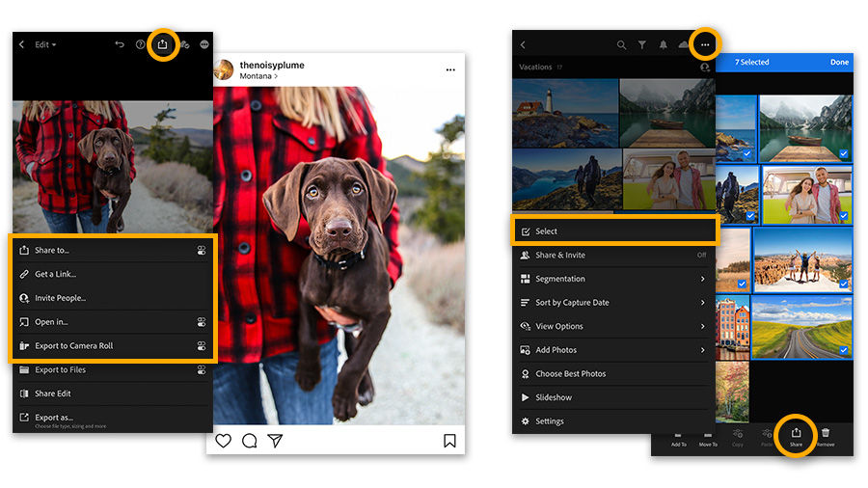
Task: Open the three-dot menu in Edit toolbar
Action: [x=204, y=44]
